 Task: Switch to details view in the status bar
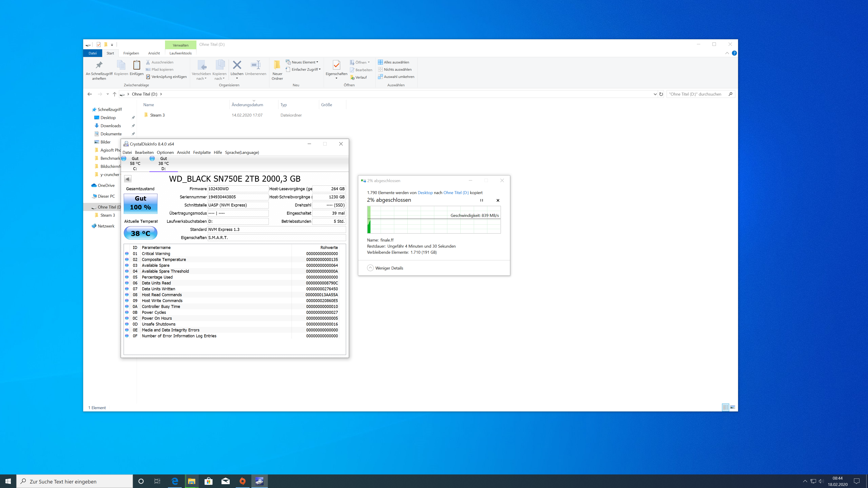(725, 408)
